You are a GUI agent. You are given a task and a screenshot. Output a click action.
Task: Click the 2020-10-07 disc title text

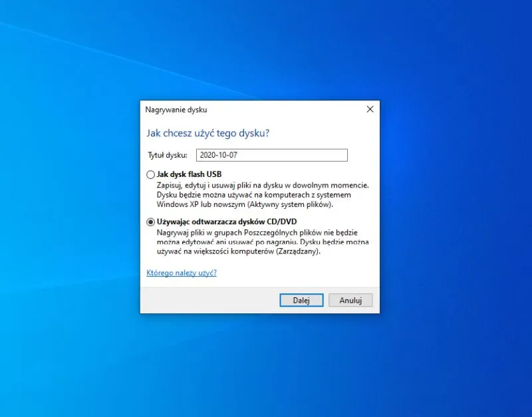coord(217,155)
